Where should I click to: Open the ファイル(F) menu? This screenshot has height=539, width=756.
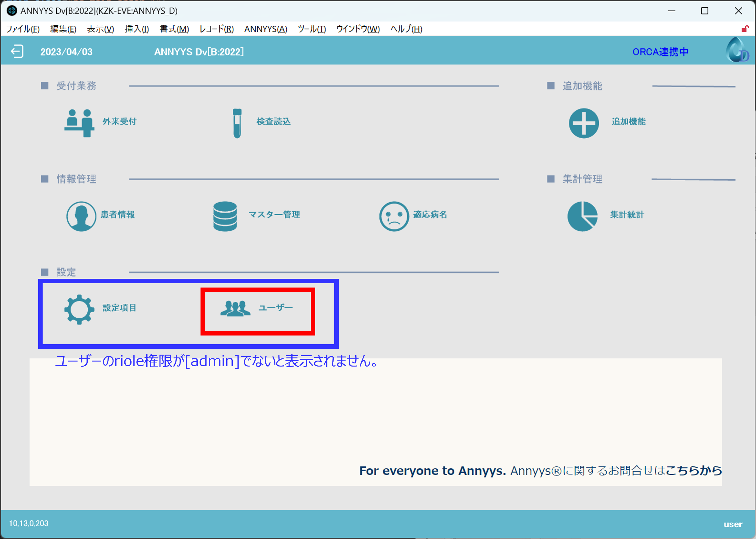[x=23, y=29]
